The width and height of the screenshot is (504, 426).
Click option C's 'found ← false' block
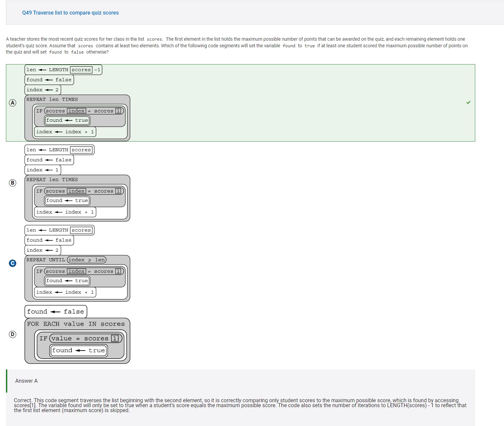coord(49,240)
